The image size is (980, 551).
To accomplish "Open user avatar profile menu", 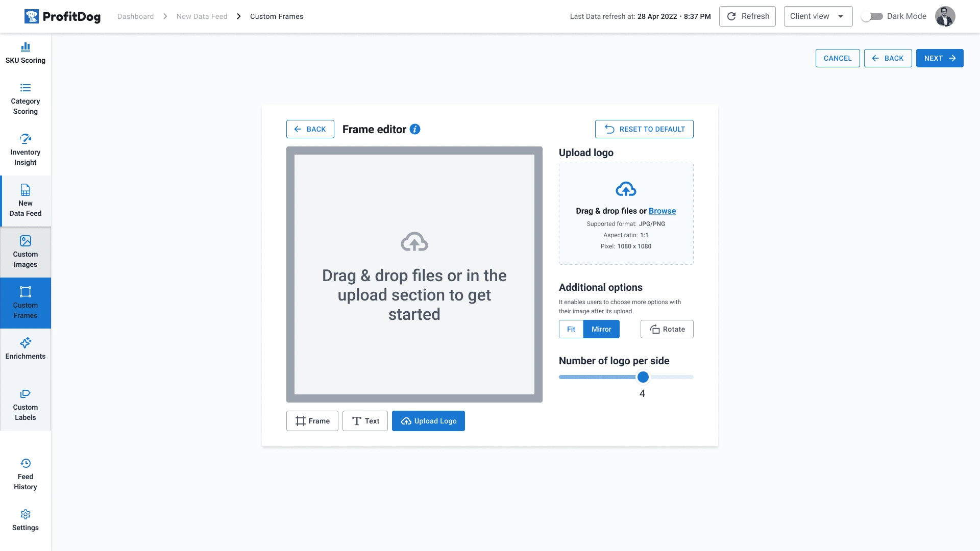I will 945,16.
